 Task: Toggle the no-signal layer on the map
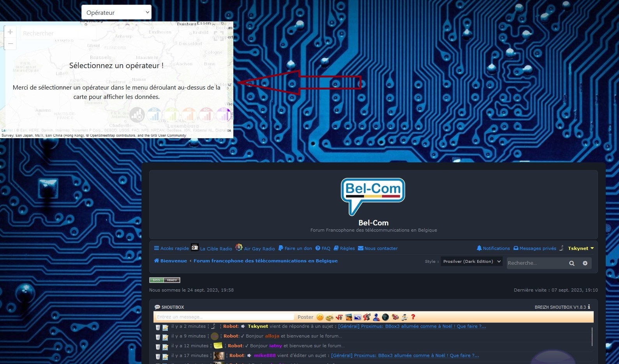pos(137,115)
